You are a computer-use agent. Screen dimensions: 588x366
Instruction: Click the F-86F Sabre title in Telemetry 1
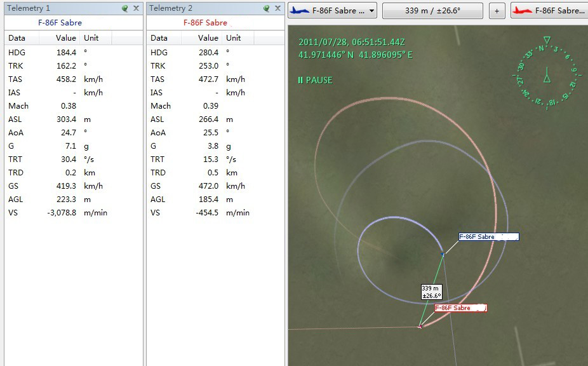(x=60, y=22)
